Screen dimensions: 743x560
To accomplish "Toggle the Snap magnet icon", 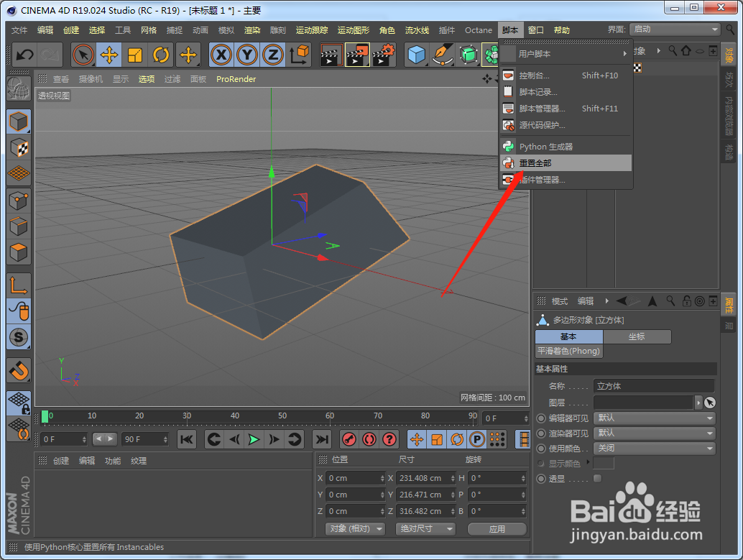I will (19, 370).
